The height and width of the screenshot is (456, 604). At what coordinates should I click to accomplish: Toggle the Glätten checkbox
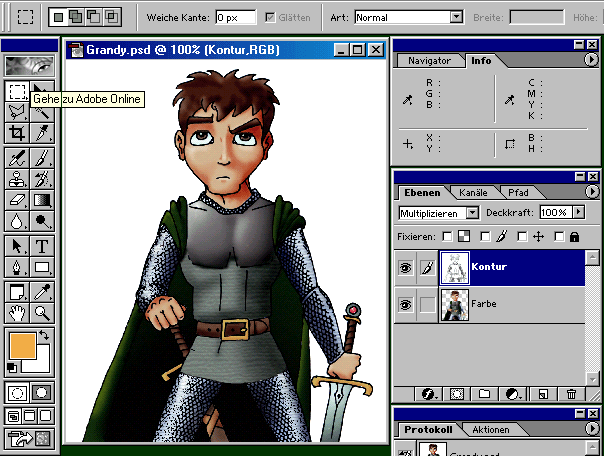tap(270, 17)
